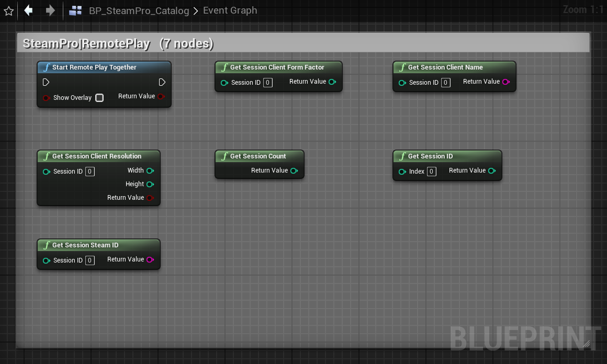Click Start Remote Play Together output exec pin

(x=162, y=82)
